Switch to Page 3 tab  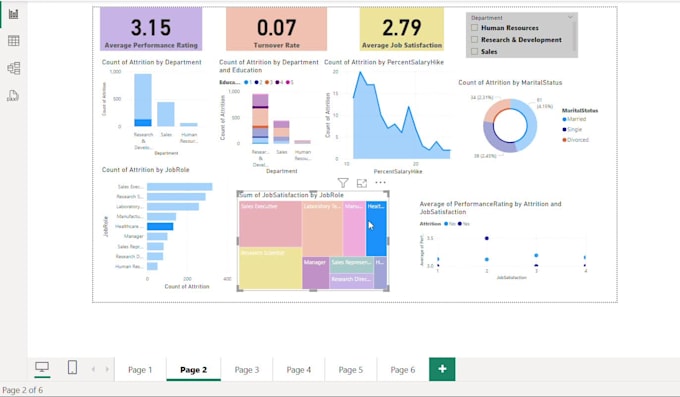click(247, 370)
